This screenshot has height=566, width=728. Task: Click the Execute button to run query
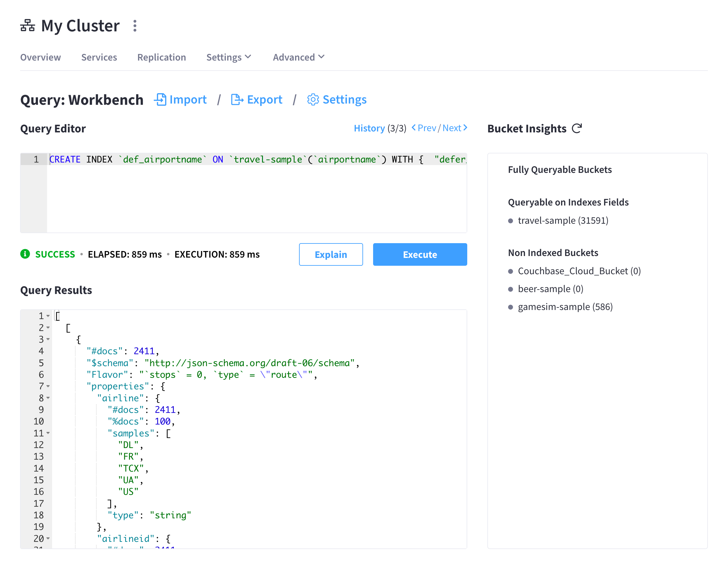tap(420, 254)
